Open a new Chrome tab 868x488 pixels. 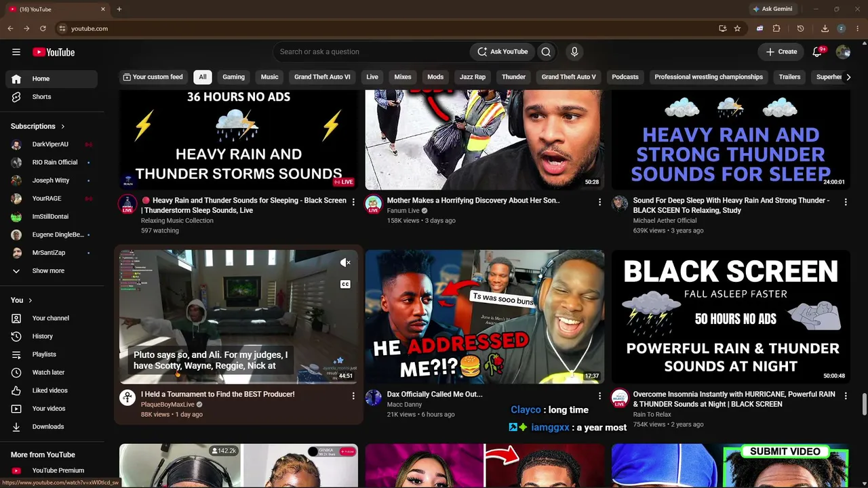pyautogui.click(x=119, y=9)
